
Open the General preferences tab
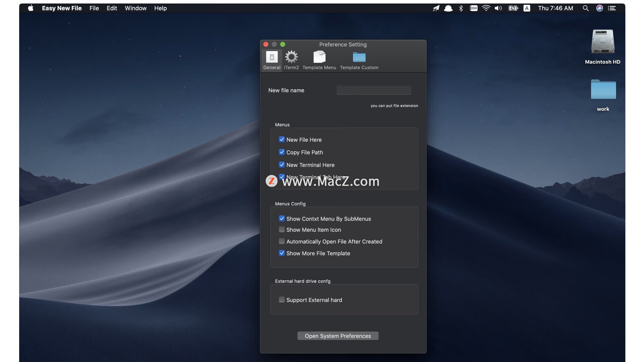272,60
